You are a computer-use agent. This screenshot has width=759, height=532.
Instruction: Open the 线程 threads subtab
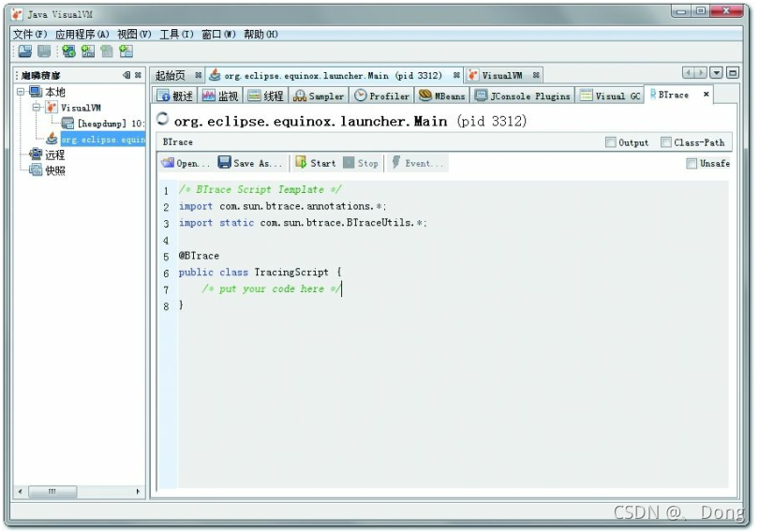tap(266, 96)
